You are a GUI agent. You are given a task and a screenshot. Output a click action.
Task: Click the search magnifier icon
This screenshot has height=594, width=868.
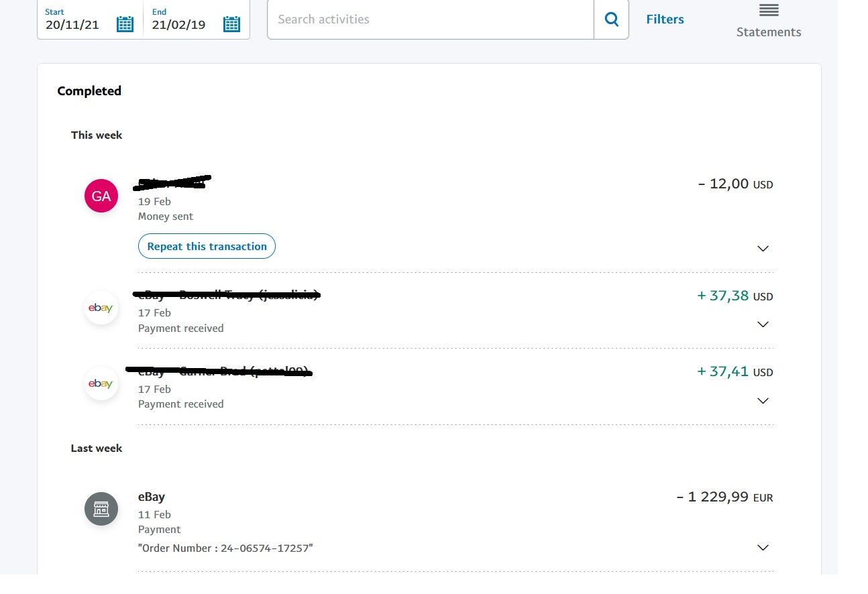tap(611, 19)
